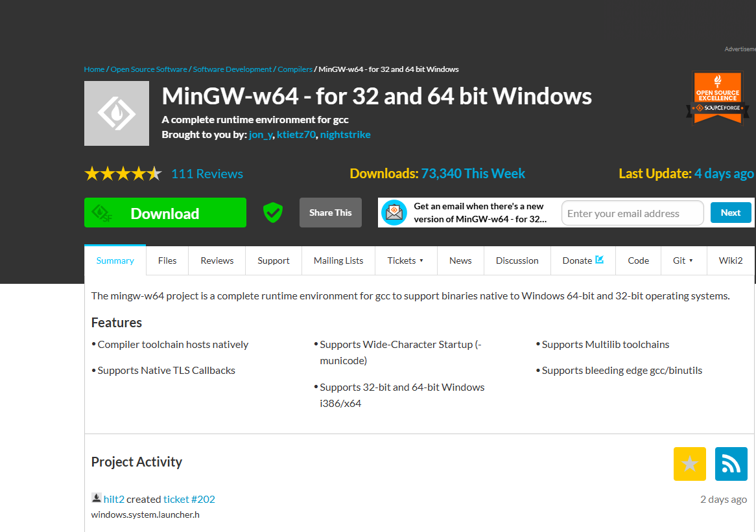Image resolution: width=756 pixels, height=532 pixels.
Task: Click the five-star rating icons
Action: point(123,174)
